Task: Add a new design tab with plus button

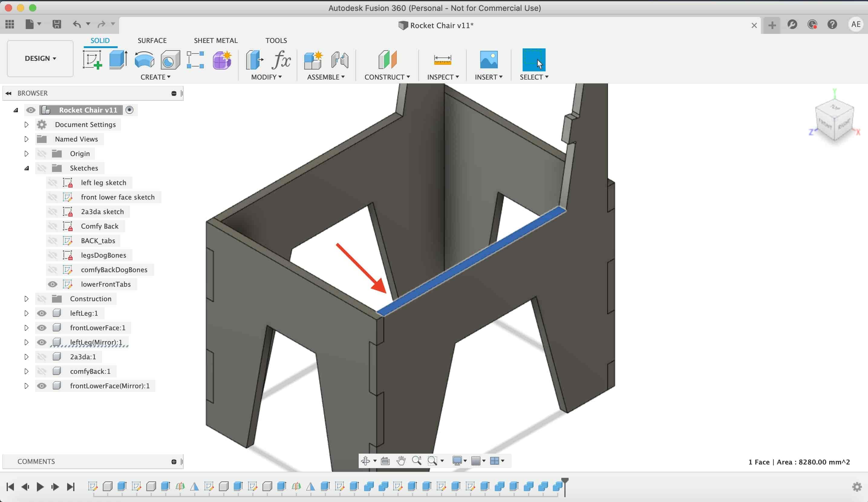Action: coord(772,25)
